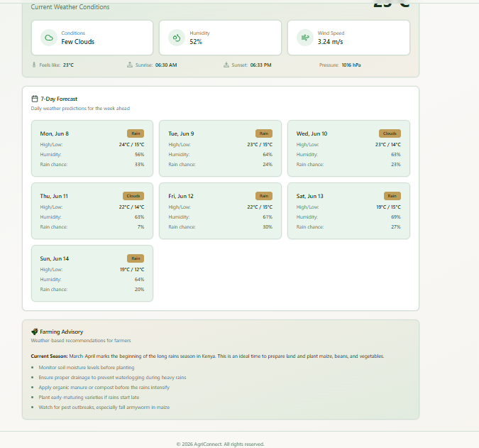The image size is (479, 448).
Task: Click the '3.24 m/s' wind speed value
Action: tap(330, 42)
